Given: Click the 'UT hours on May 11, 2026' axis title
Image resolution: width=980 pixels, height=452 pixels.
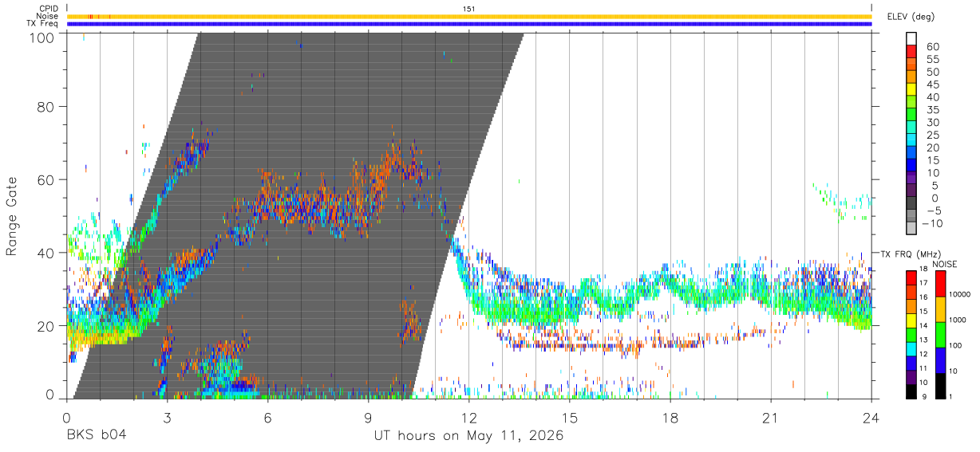Looking at the screenshot, I should [469, 436].
